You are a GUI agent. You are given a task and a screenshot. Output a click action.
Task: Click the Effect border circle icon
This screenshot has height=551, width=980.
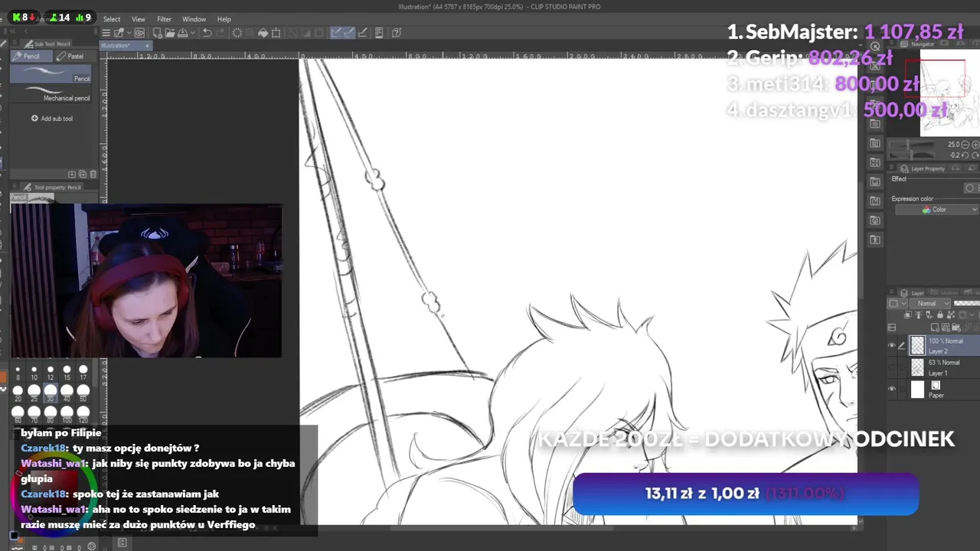[969, 188]
